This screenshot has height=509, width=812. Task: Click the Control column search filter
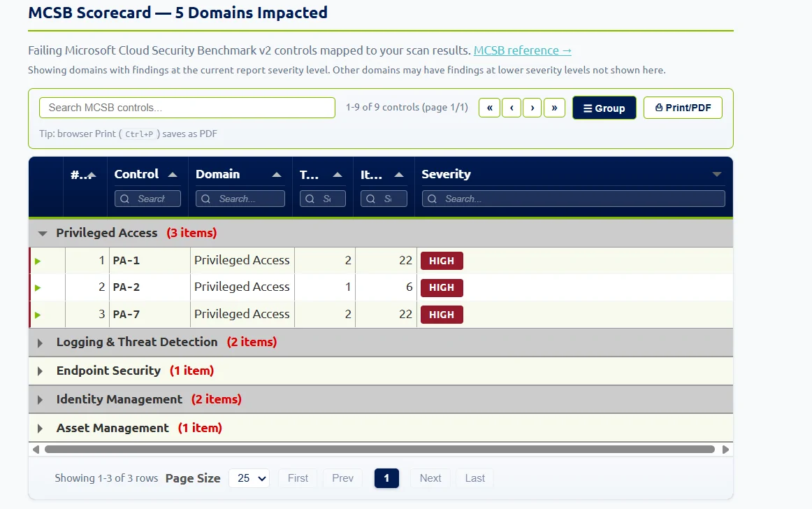pos(147,199)
